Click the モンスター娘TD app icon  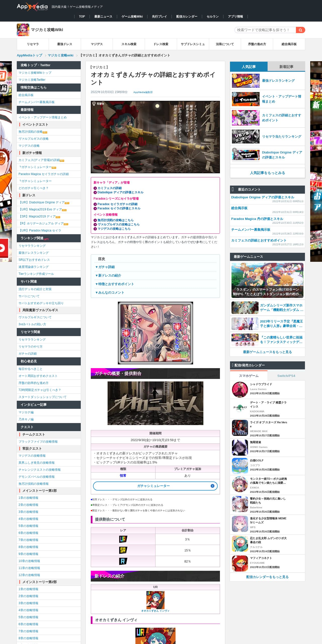(240, 484)
